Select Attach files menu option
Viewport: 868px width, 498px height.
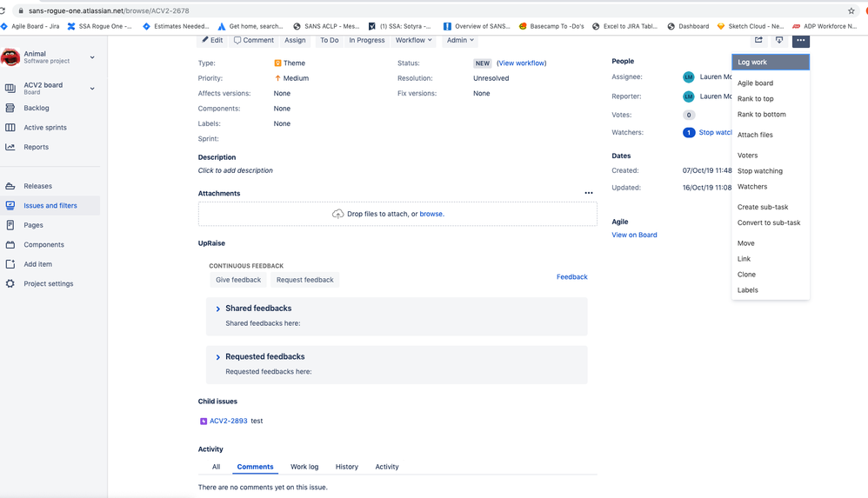770,135
